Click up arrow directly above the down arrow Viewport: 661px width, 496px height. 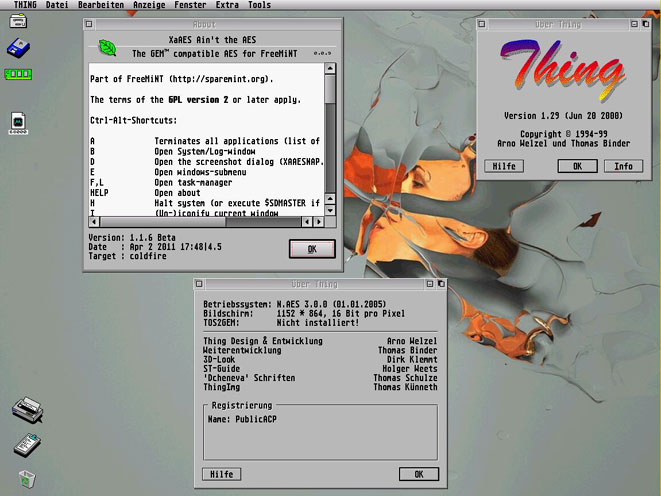330,199
